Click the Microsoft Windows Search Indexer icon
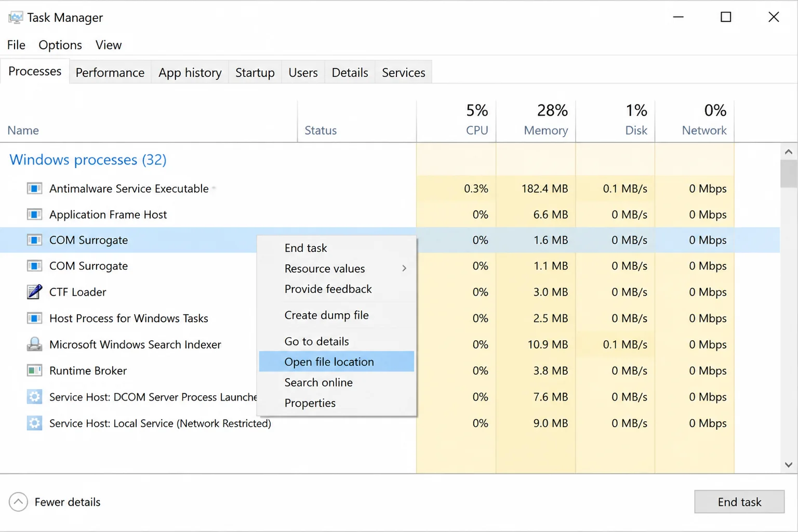The width and height of the screenshot is (798, 532). pos(34,344)
